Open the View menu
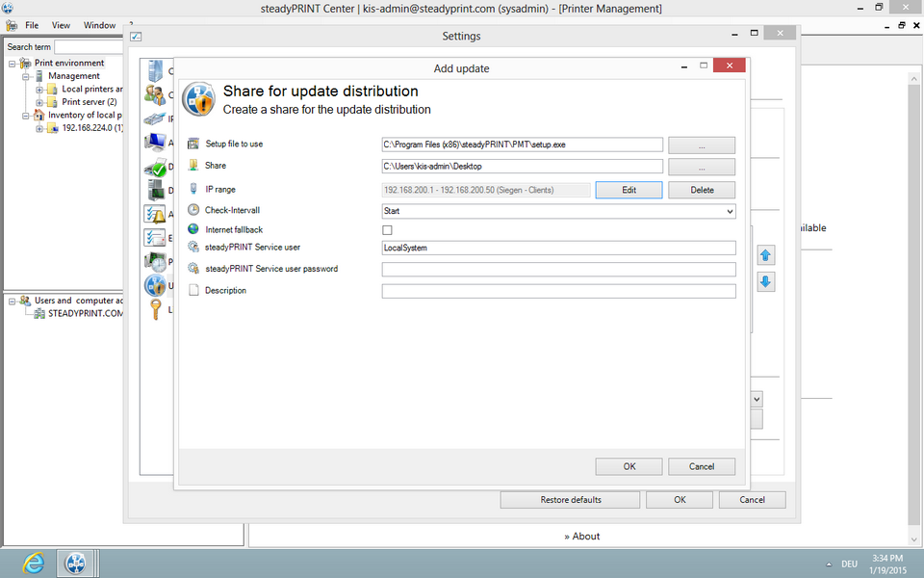The image size is (924, 578). 61,25
